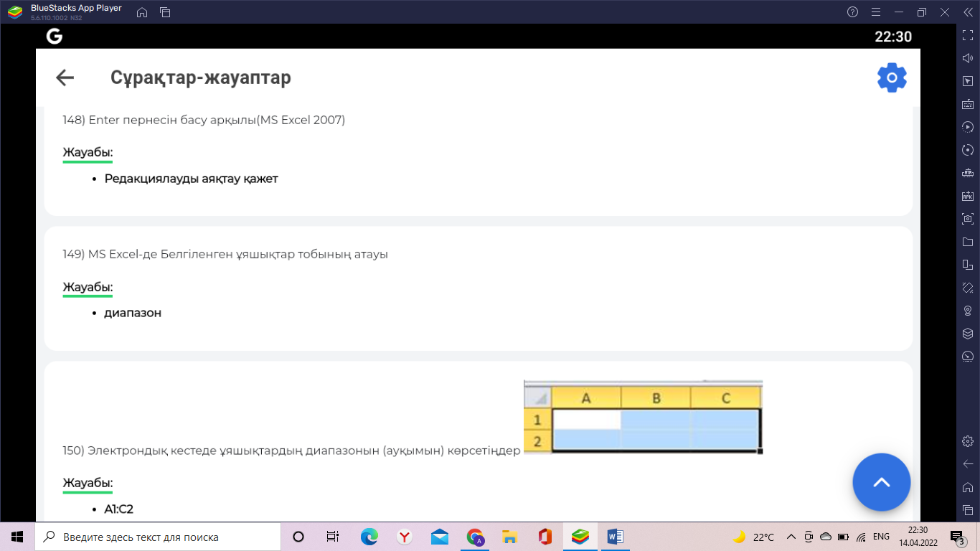Viewport: 980px width, 551px height.
Task: Open set location pin icon in sidebar
Action: [968, 311]
